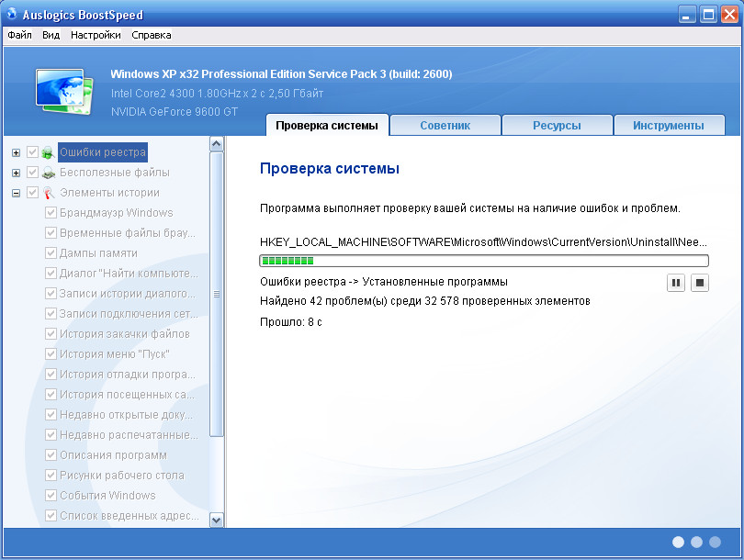Click the tree scrollbar up arrow
The image size is (744, 560).
pos(217,144)
